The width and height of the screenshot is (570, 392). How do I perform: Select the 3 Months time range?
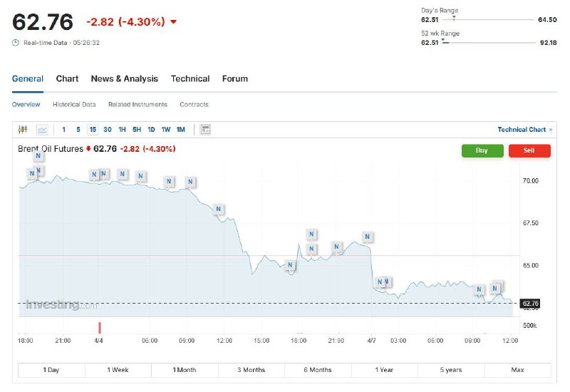tap(252, 370)
